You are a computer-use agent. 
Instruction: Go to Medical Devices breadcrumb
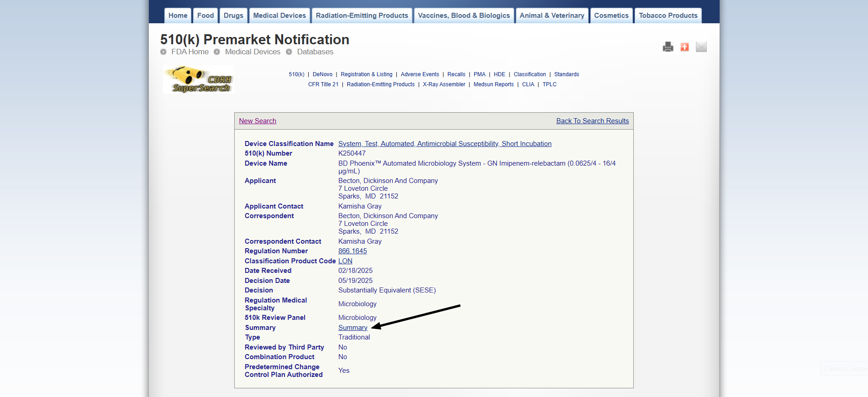(253, 52)
